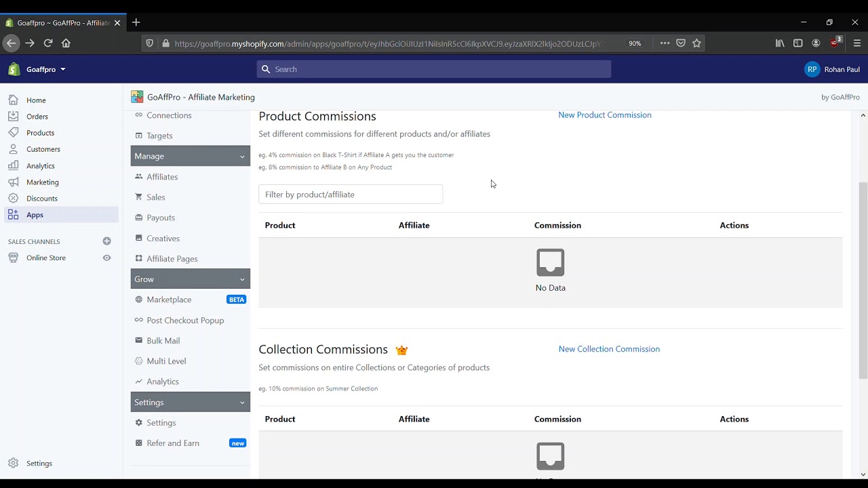Open the bottom-left Settings gear icon
Screen dimensions: 868x488
click(x=13, y=463)
